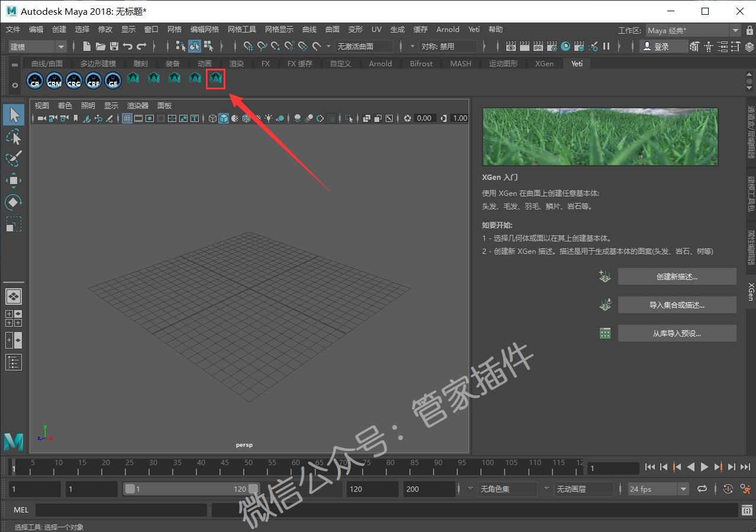Open the viewport 渲染器 menu
The height and width of the screenshot is (532, 756).
click(138, 105)
